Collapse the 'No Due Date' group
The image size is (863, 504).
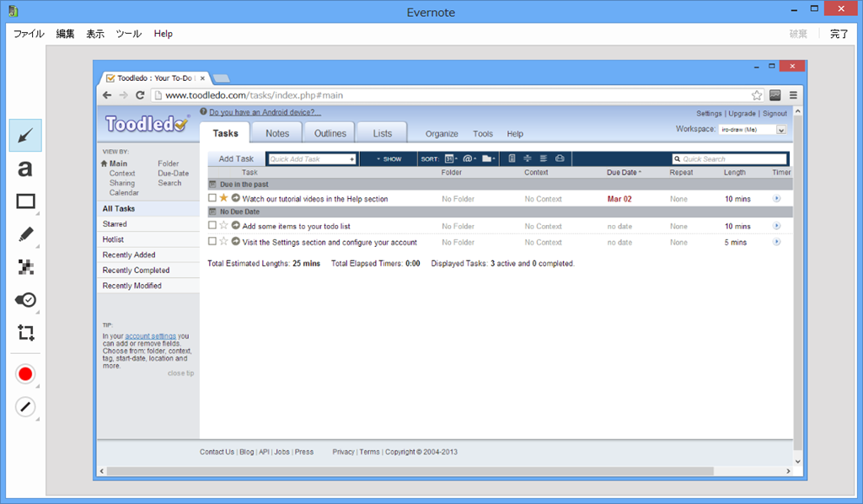[x=212, y=212]
